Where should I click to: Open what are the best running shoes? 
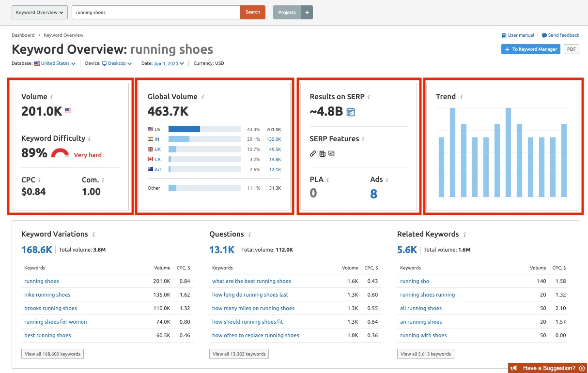click(251, 281)
